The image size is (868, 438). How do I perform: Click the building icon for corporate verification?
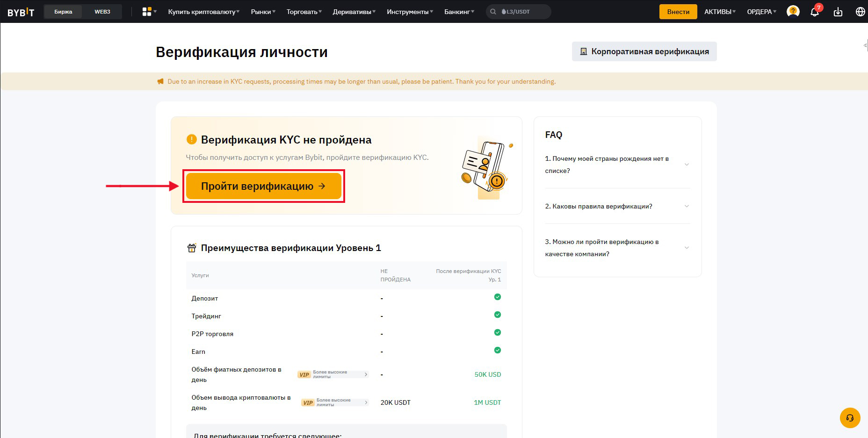pos(583,51)
